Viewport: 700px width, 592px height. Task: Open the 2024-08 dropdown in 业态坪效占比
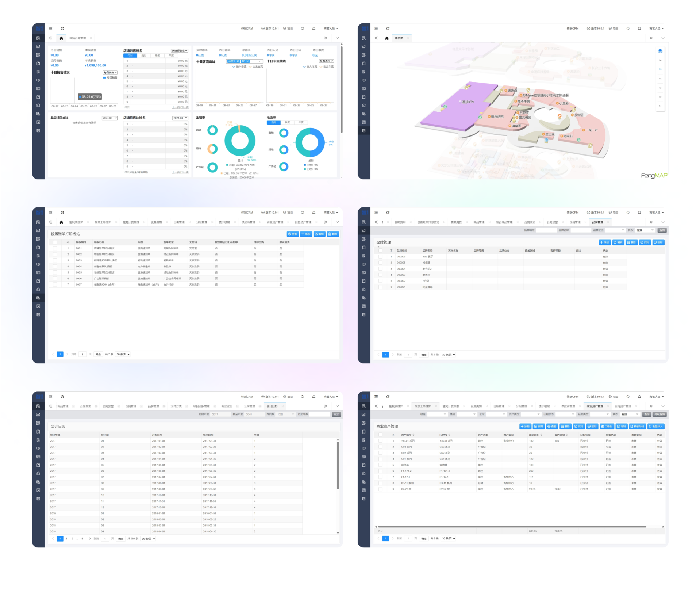tap(109, 118)
